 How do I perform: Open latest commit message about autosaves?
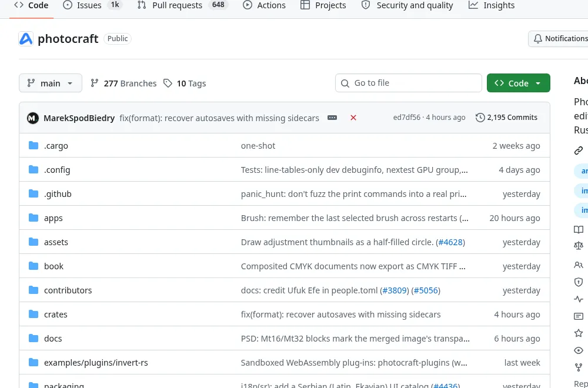tap(219, 118)
